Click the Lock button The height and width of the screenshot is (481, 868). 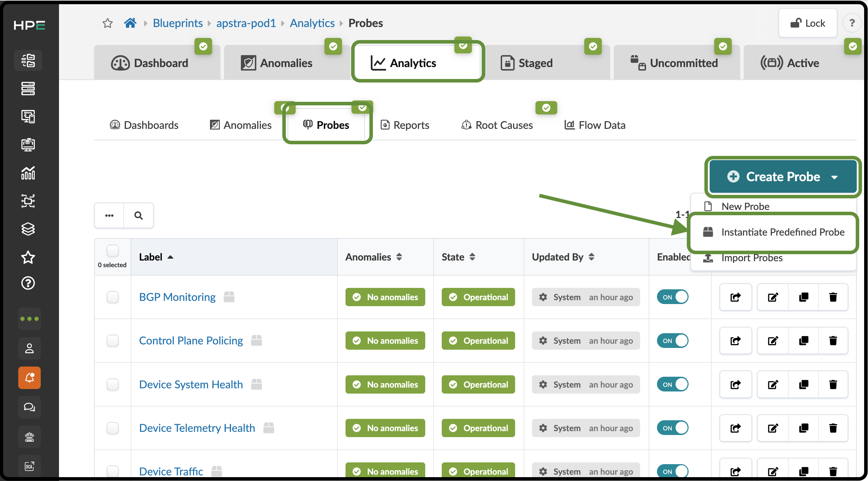click(x=808, y=23)
